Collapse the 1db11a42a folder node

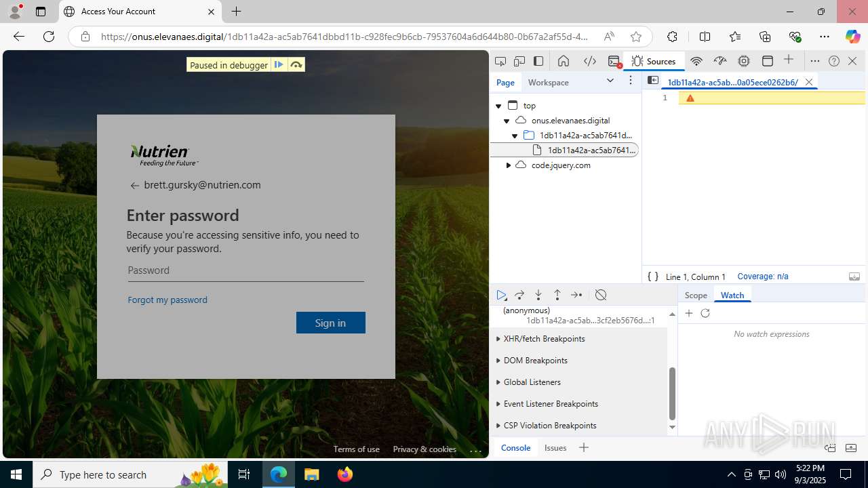[515, 136]
